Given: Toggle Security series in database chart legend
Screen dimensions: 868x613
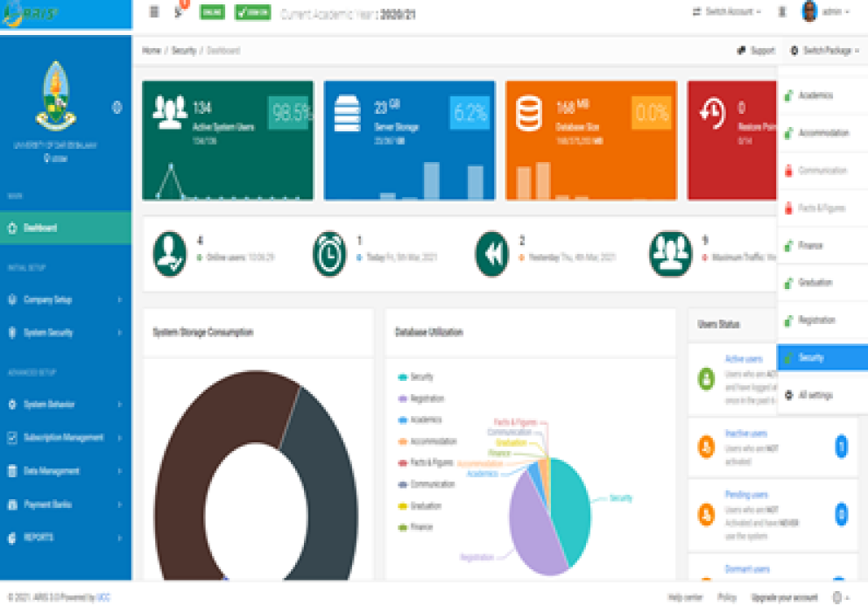Looking at the screenshot, I should (420, 377).
